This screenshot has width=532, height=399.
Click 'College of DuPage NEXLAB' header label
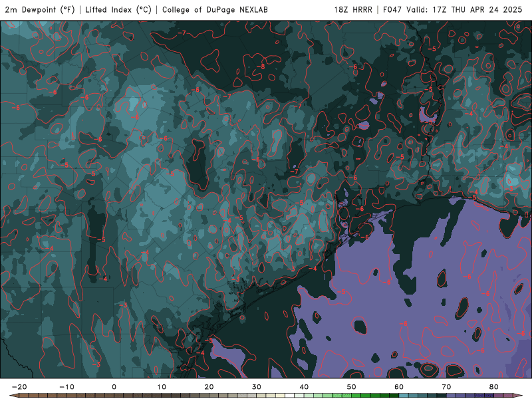pyautogui.click(x=215, y=10)
